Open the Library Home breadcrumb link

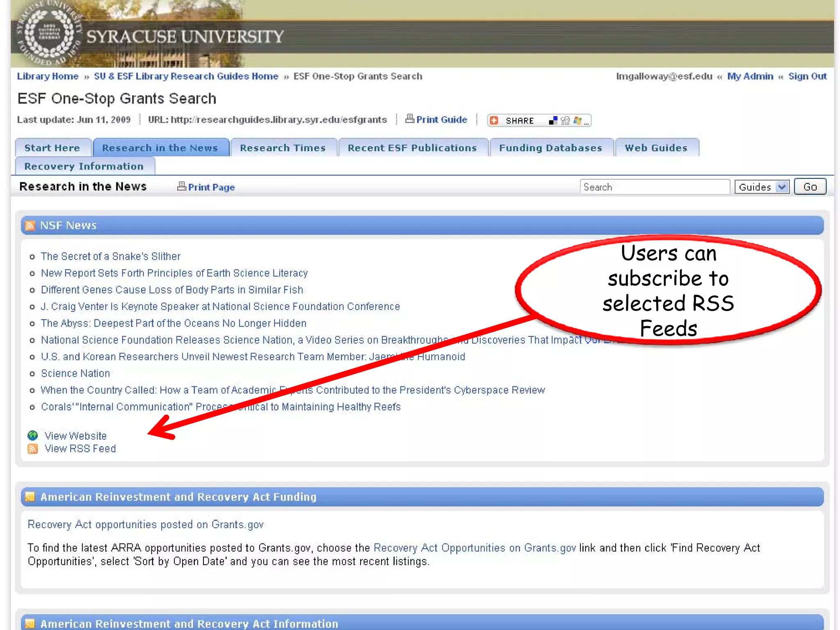pyautogui.click(x=48, y=76)
